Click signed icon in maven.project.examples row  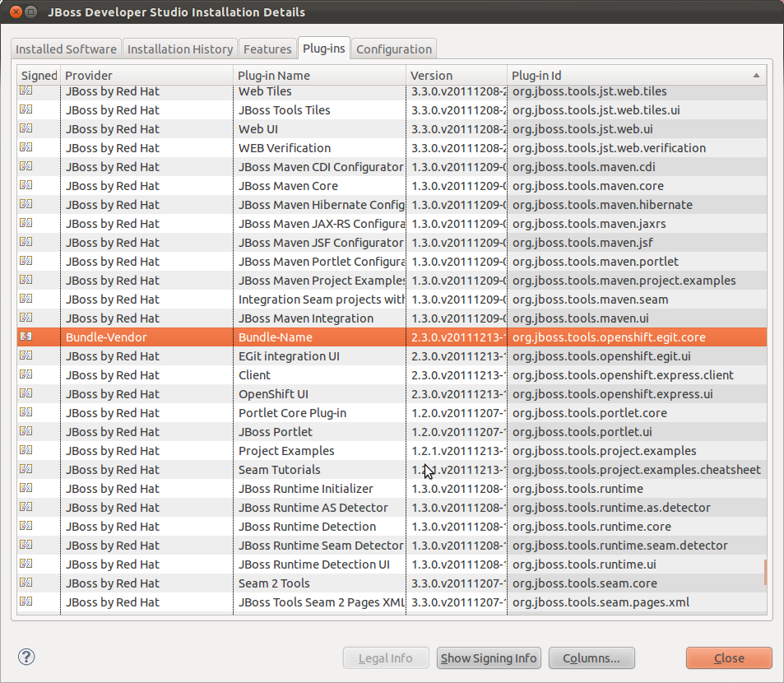pyautogui.click(x=26, y=280)
